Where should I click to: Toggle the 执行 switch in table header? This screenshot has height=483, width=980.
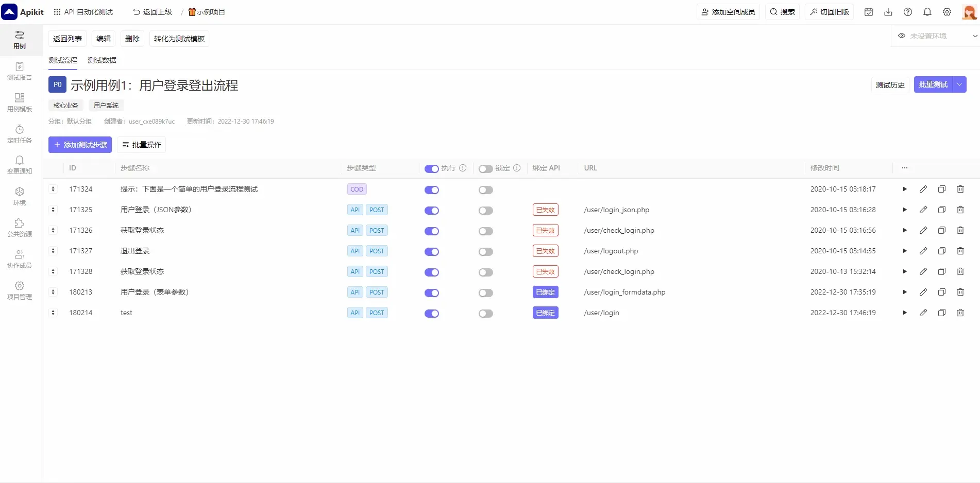[431, 169]
